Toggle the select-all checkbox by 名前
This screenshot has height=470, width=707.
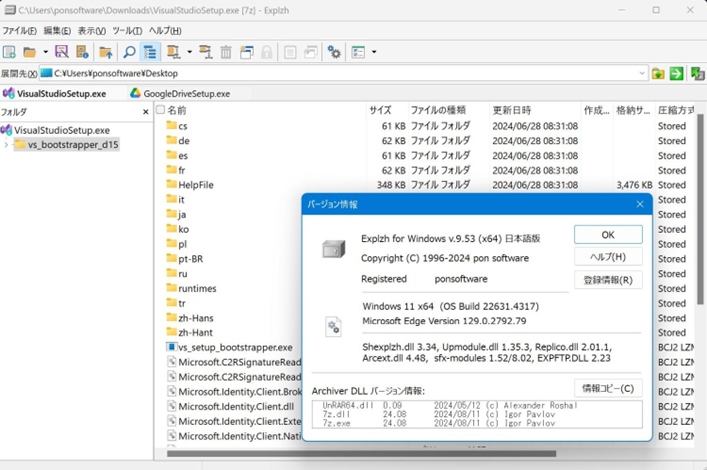coord(161,110)
